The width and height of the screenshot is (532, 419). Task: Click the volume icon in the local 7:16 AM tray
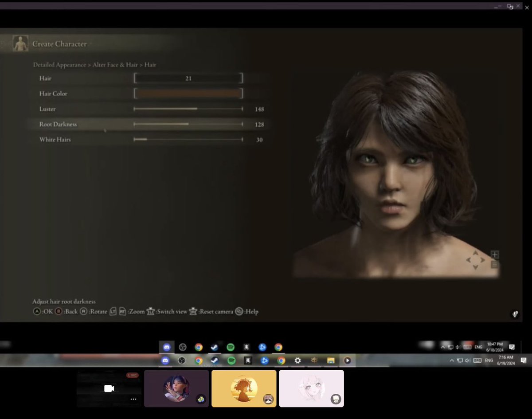468,360
